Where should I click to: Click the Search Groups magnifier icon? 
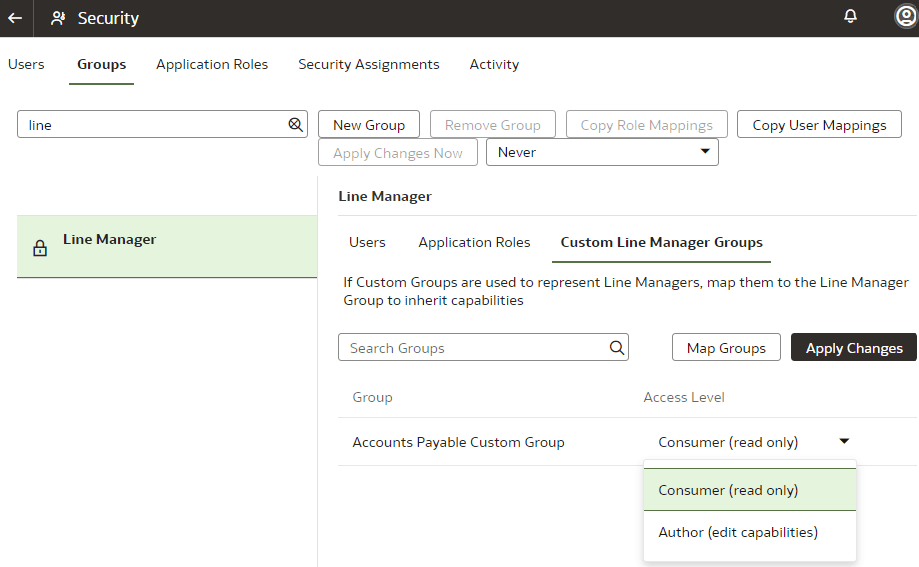616,348
